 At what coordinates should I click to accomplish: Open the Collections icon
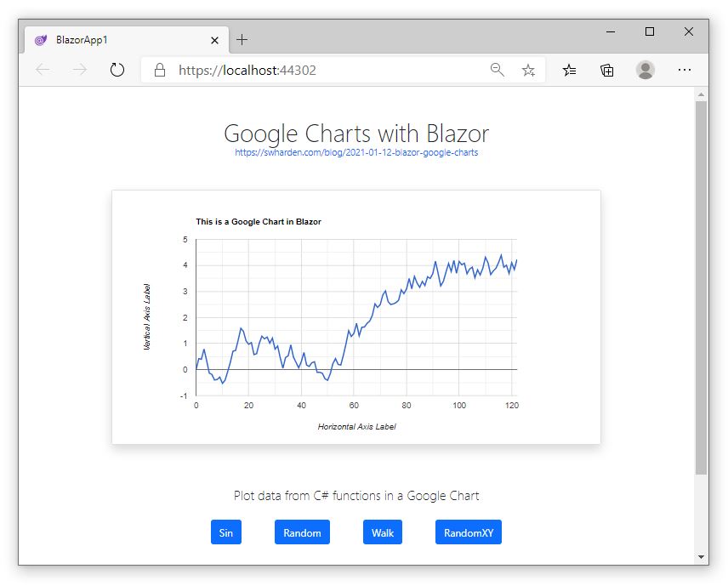tap(607, 70)
